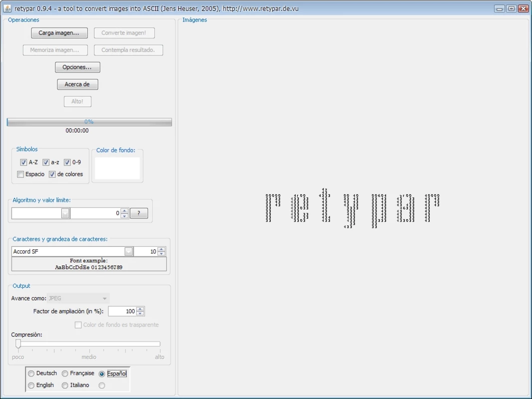The image size is (532, 399).
Task: Select the Italiano language option
Action: (65, 386)
